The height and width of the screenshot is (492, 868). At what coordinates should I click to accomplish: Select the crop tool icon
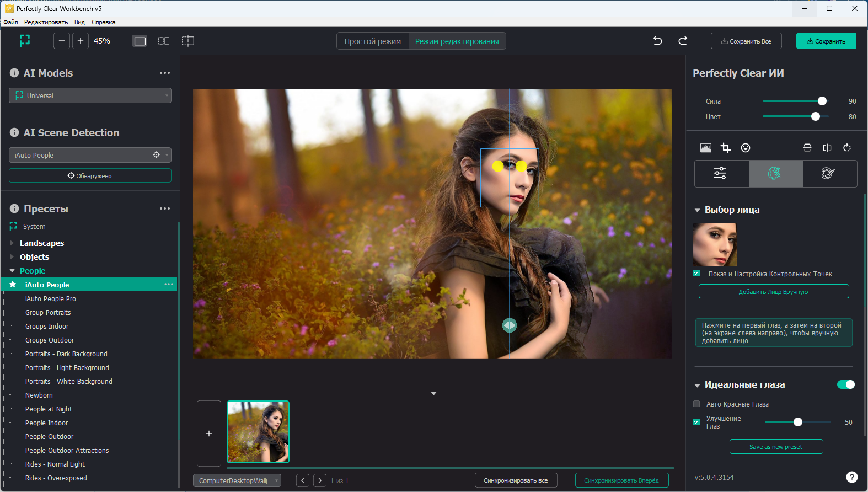tap(726, 148)
